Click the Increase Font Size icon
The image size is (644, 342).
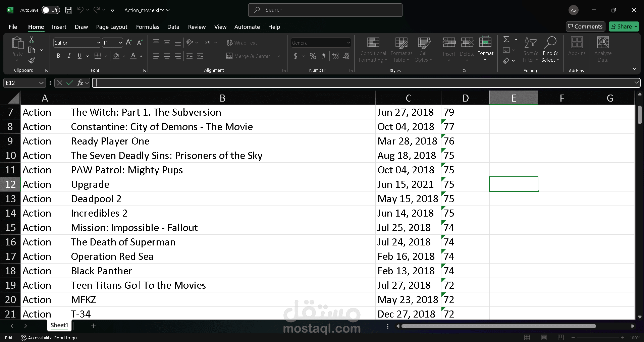[129, 43]
